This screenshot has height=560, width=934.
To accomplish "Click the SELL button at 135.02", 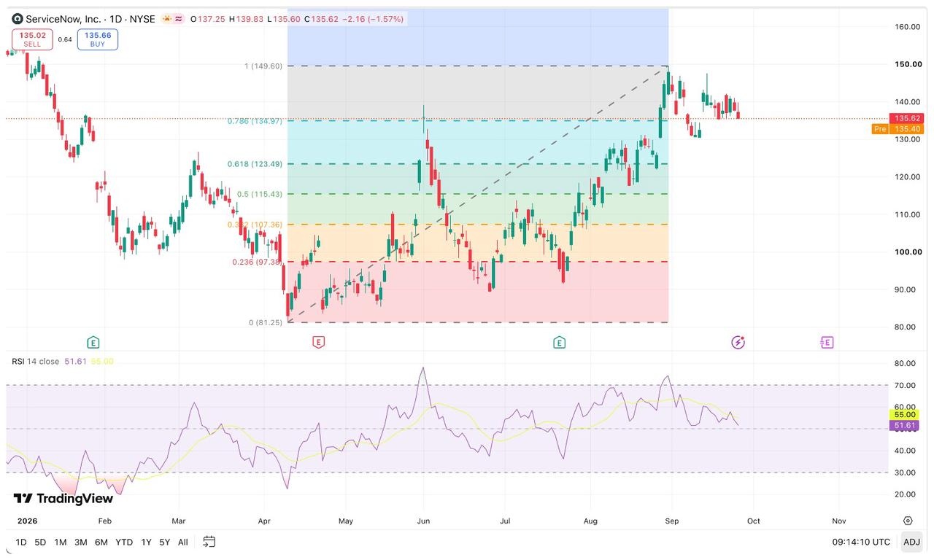I will (32, 39).
